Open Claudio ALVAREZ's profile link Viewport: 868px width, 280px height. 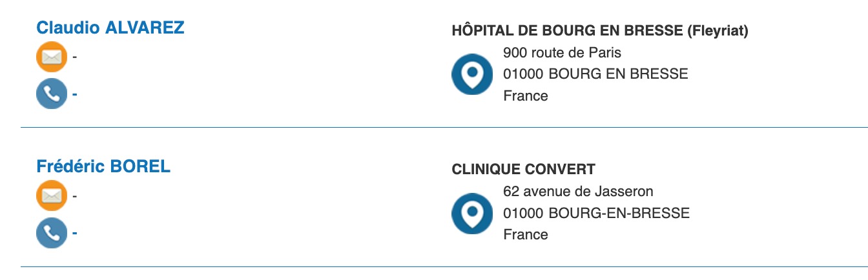[110, 28]
